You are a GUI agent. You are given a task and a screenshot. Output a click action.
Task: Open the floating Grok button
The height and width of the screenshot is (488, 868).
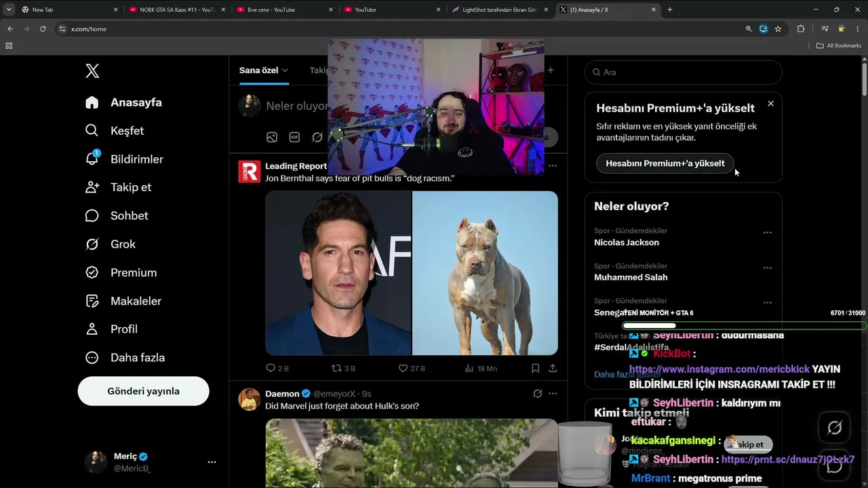click(835, 428)
